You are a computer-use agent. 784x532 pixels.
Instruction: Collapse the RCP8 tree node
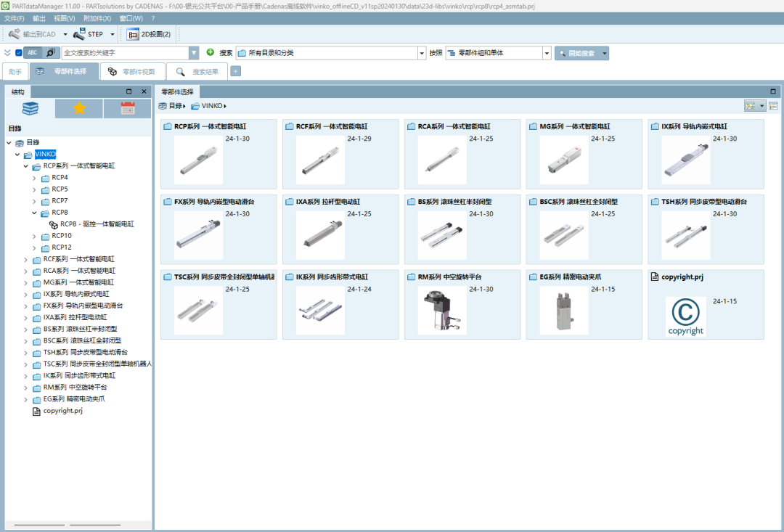click(34, 213)
